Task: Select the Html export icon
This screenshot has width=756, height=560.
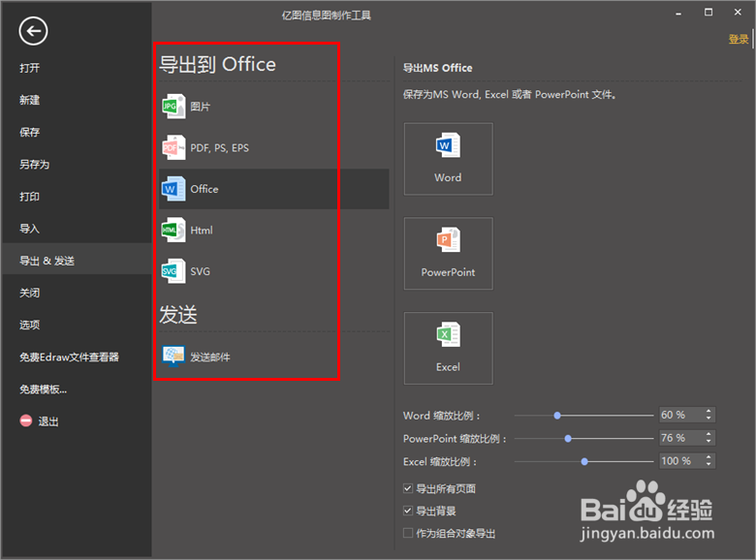Action: [173, 230]
